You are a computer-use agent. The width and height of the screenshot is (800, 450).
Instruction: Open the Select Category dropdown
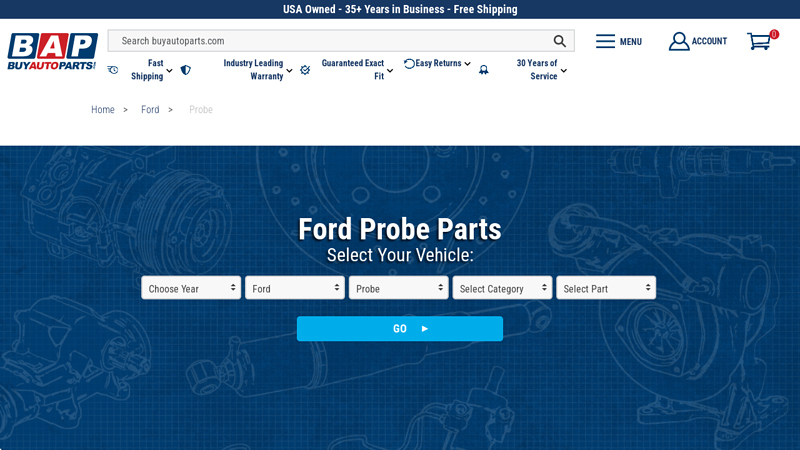pyautogui.click(x=502, y=288)
